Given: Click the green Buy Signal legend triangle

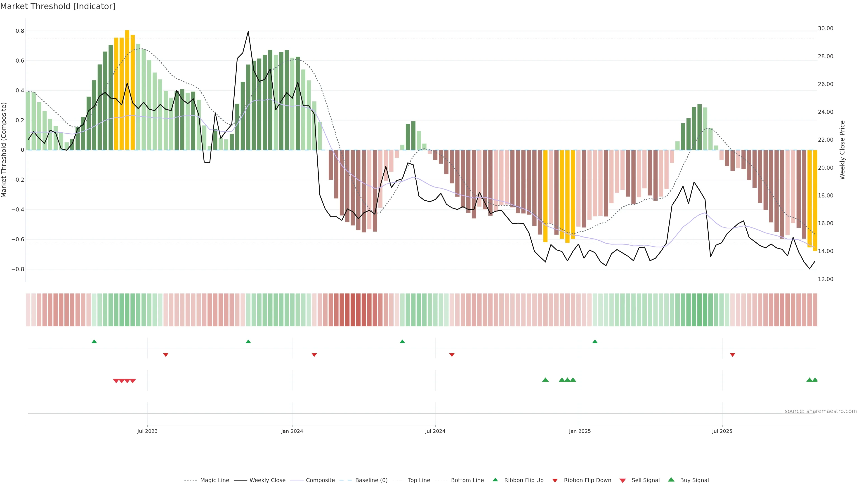Looking at the screenshot, I should 671,480.
